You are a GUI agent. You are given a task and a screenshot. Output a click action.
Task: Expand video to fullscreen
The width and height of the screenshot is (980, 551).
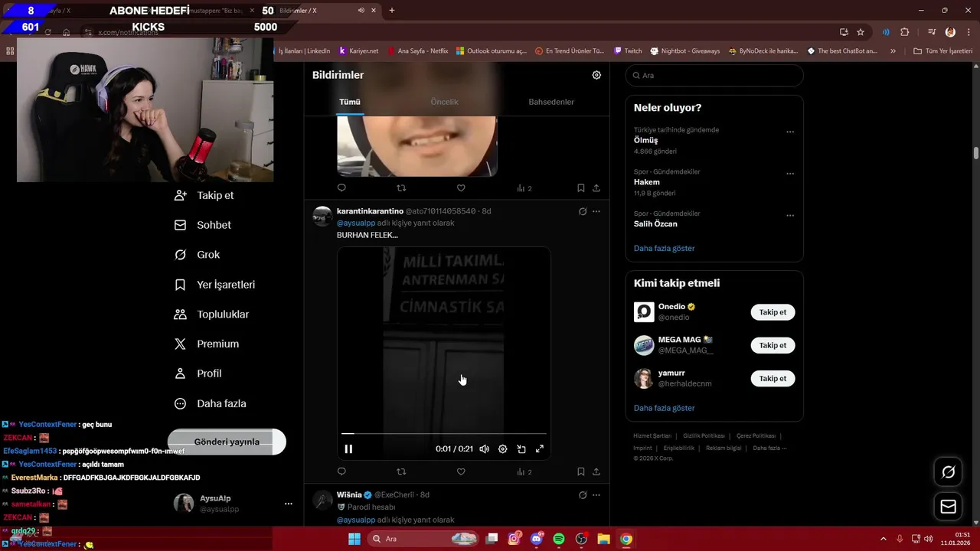[x=540, y=449]
